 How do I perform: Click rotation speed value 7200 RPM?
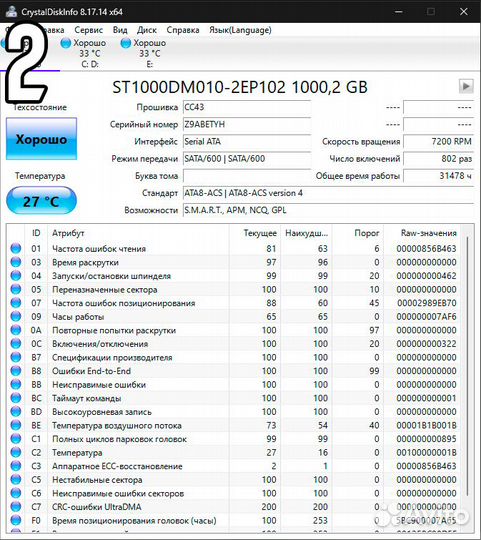click(x=438, y=142)
